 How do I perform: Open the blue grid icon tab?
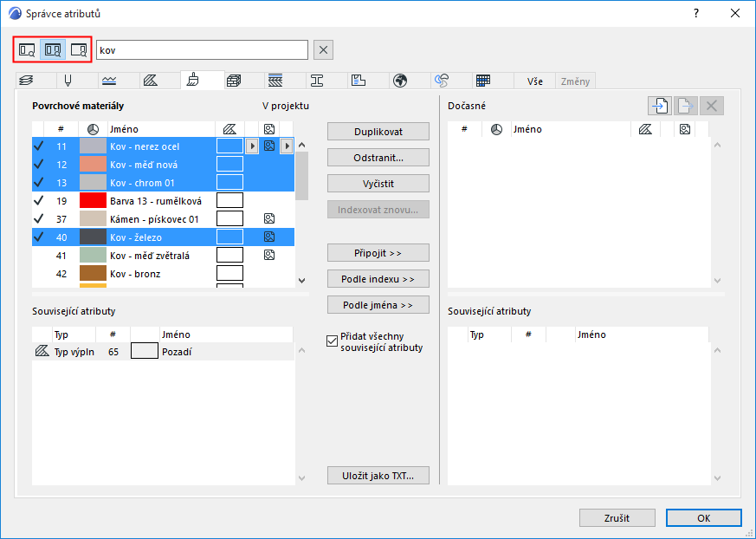tap(482, 81)
